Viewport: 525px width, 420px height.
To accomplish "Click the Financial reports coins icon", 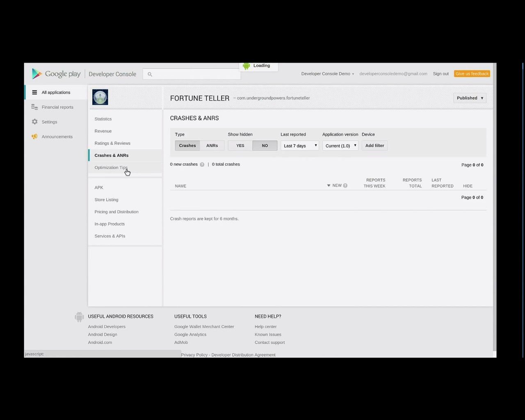I will click(x=34, y=107).
